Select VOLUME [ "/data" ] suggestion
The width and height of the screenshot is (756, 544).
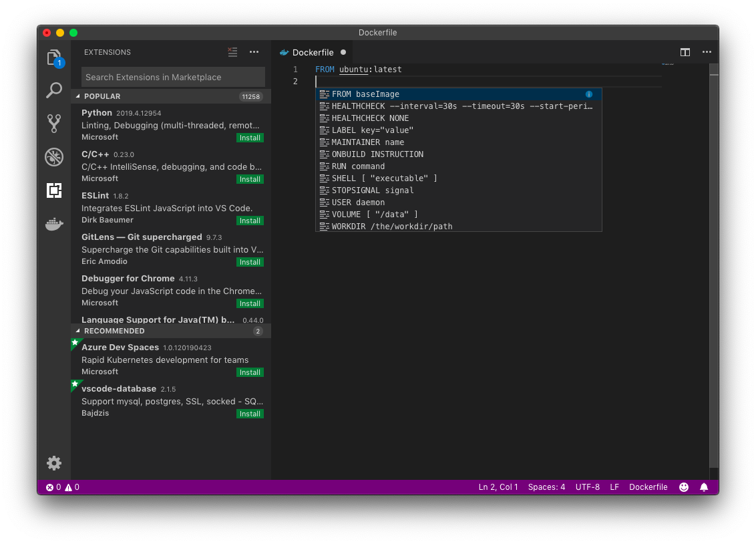click(x=459, y=215)
